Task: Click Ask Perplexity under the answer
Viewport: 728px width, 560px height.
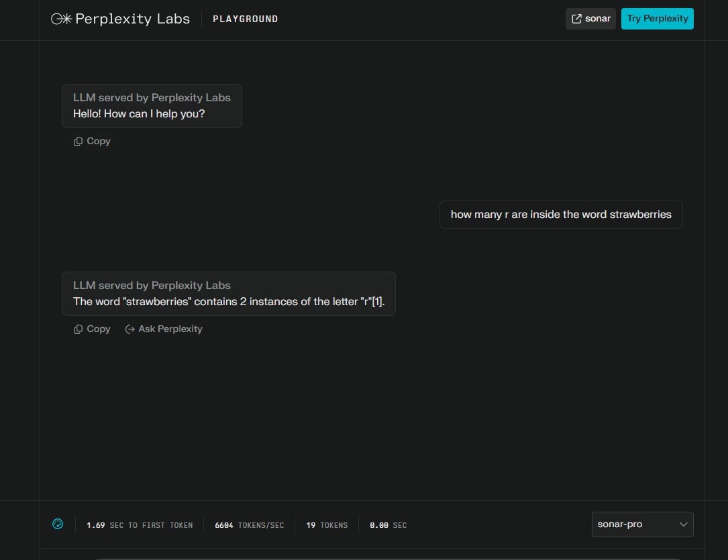Action: [164, 329]
